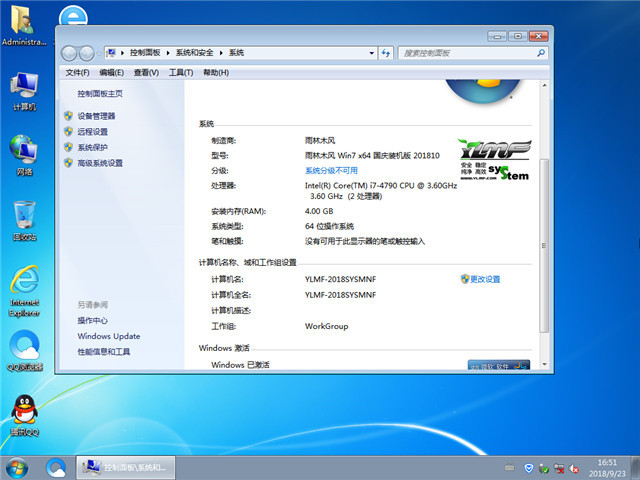Image resolution: width=640 pixels, height=480 pixels.
Task: Open the 文件(F) menu
Action: [77, 73]
